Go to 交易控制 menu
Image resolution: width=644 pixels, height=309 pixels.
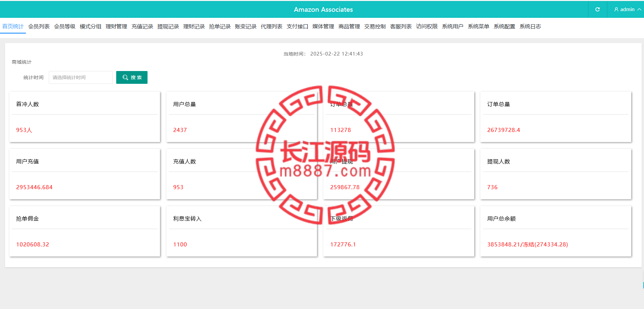pyautogui.click(x=375, y=26)
